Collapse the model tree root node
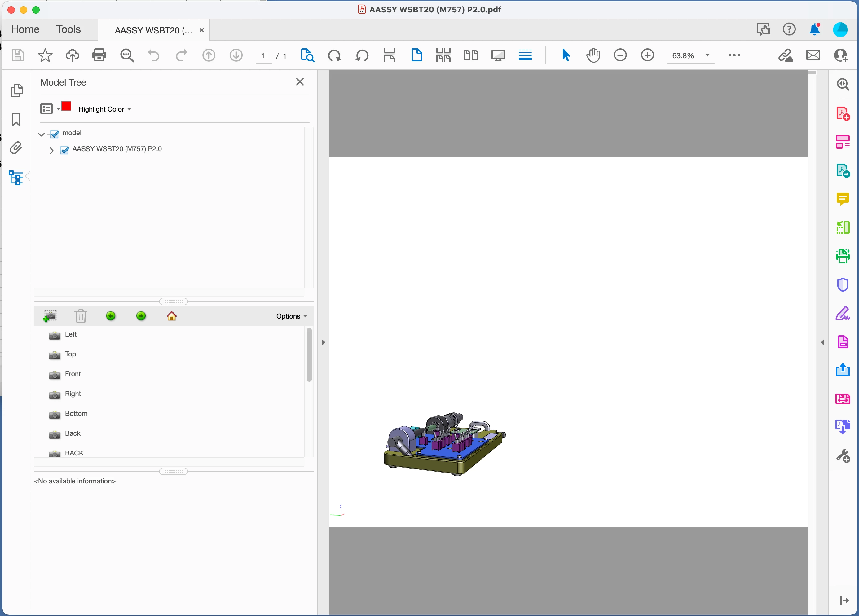This screenshot has height=616, width=859. pos(41,134)
